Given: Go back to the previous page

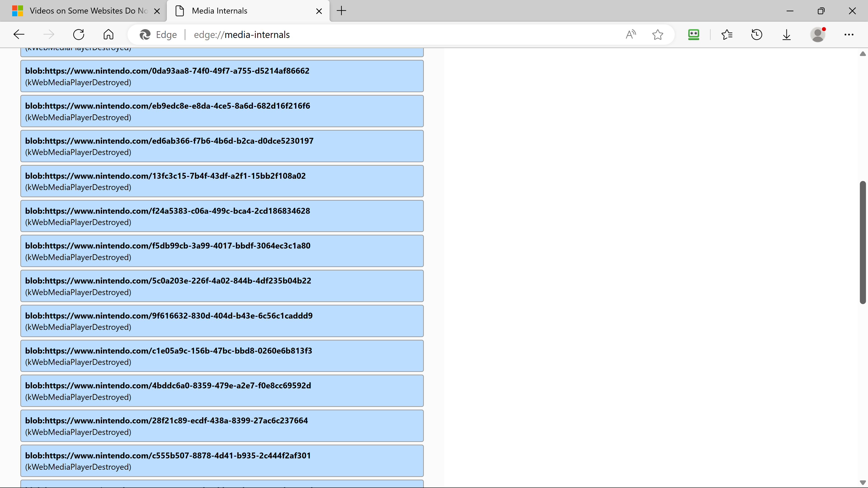Looking at the screenshot, I should point(19,34).
